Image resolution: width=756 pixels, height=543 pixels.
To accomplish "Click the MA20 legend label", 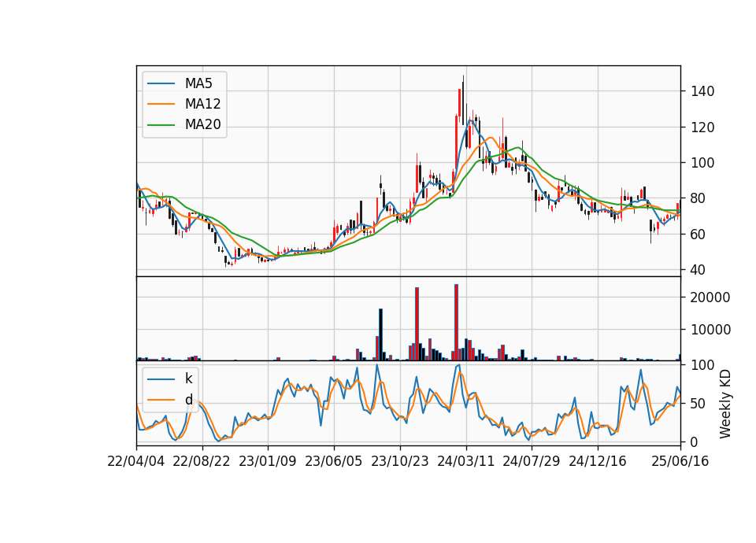I will 202,125.
